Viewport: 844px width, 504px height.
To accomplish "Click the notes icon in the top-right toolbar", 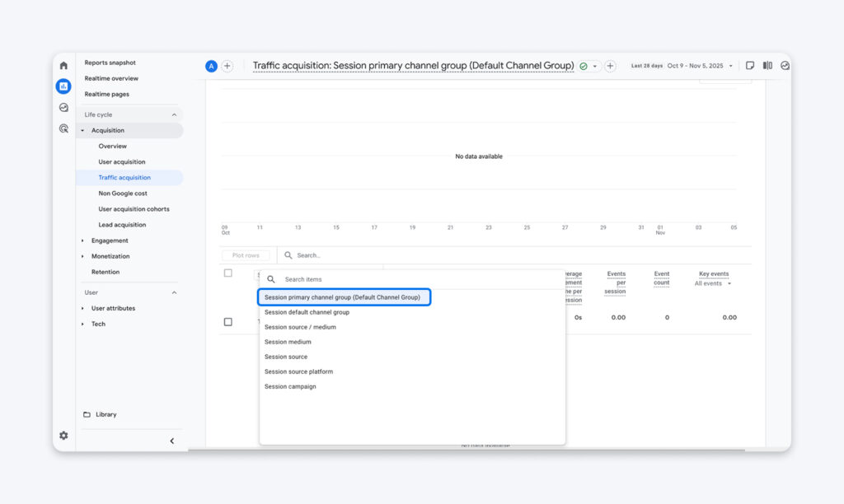I will pyautogui.click(x=748, y=64).
